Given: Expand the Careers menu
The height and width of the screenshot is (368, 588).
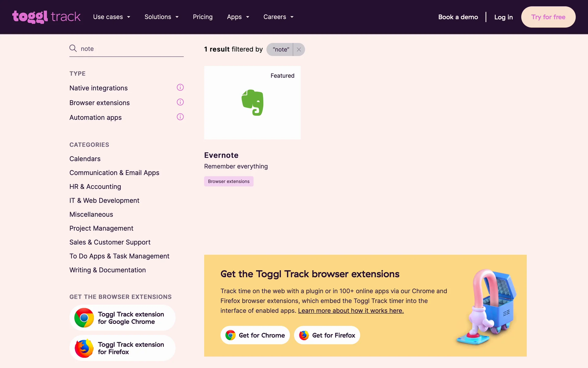Looking at the screenshot, I should [278, 17].
